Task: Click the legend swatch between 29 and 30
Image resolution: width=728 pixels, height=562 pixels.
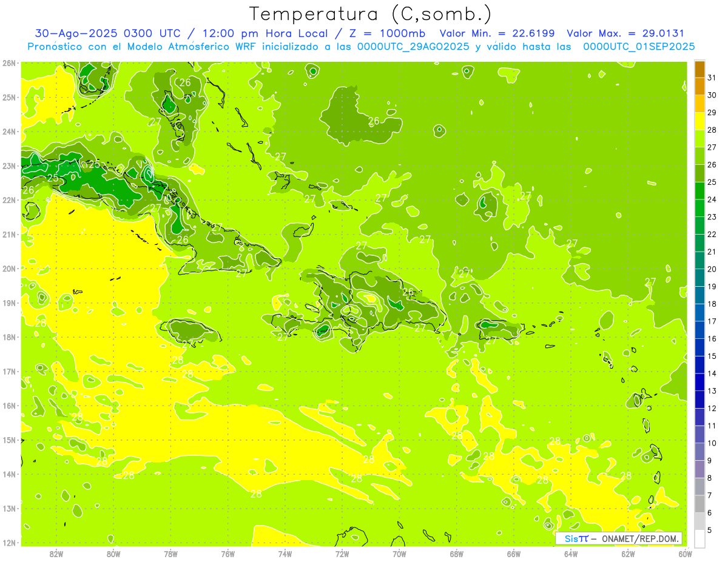Action: point(699,104)
